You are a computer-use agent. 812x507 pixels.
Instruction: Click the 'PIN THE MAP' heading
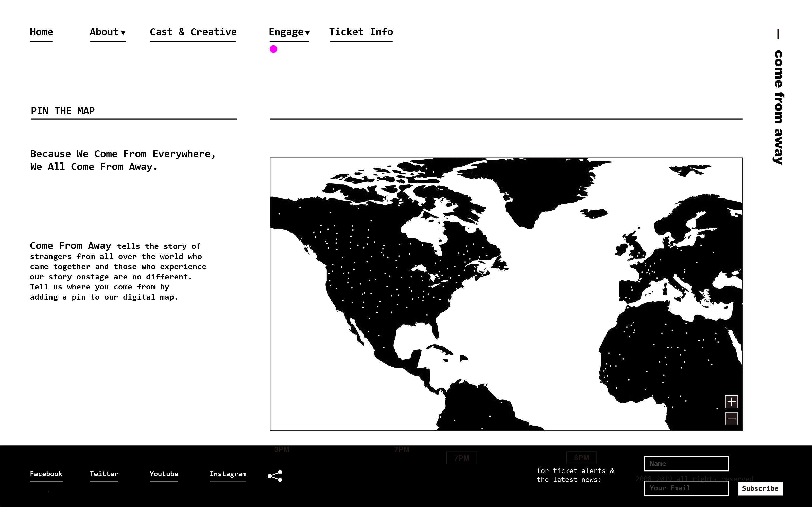[63, 111]
